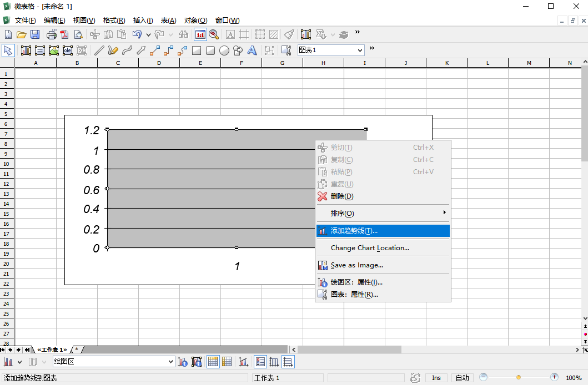Open the 绘图区 chart element dropdown
The width and height of the screenshot is (588, 385).
click(170, 362)
